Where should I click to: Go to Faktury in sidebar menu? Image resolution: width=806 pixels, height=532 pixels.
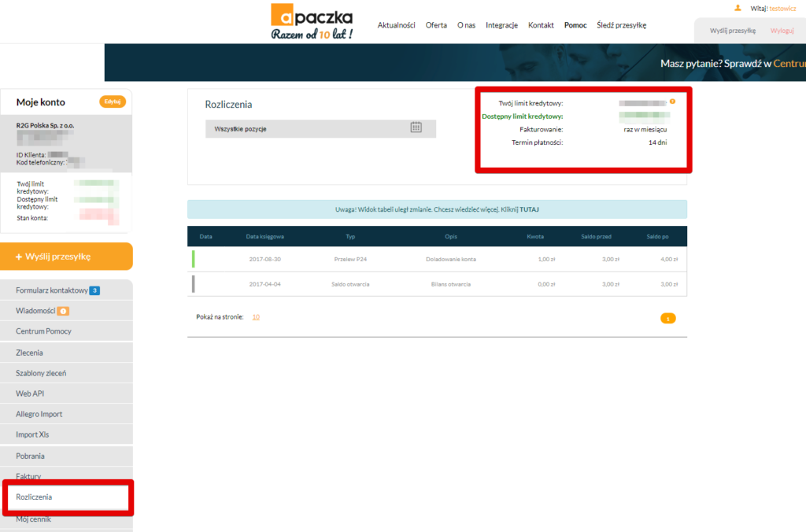(x=28, y=476)
